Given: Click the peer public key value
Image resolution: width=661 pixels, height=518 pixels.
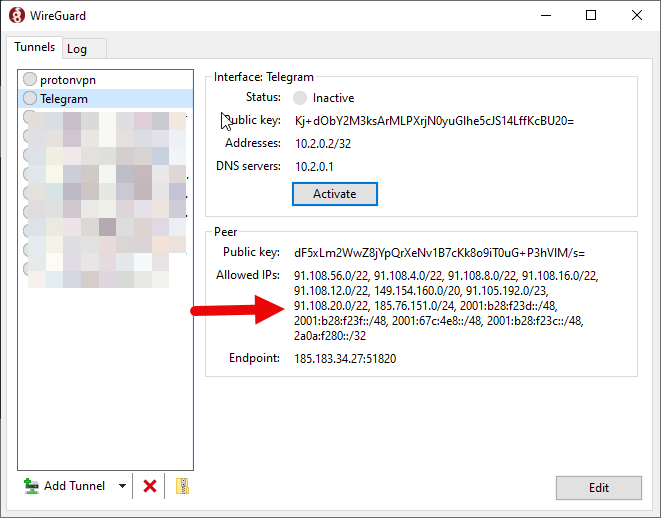Looking at the screenshot, I should tap(439, 253).
